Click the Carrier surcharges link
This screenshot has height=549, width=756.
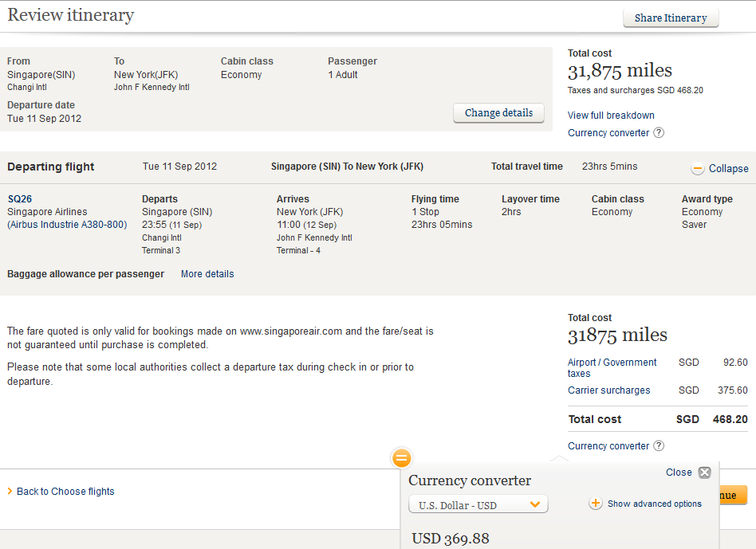pos(609,390)
